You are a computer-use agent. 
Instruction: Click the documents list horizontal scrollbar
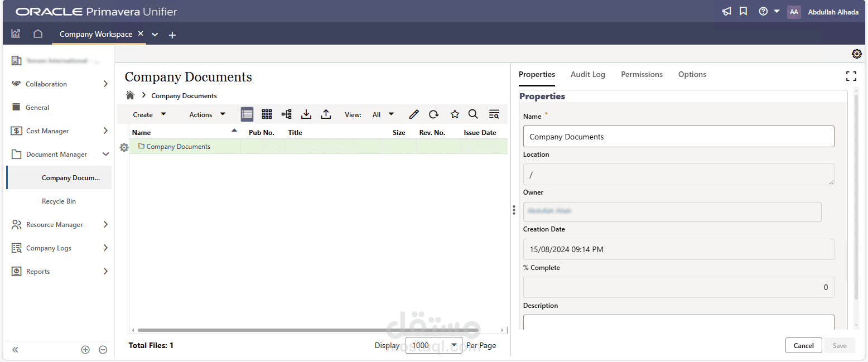coord(308,330)
